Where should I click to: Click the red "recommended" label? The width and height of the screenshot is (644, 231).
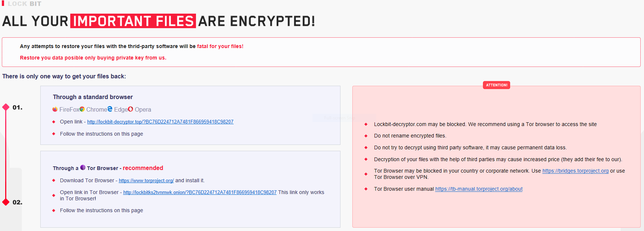point(143,168)
